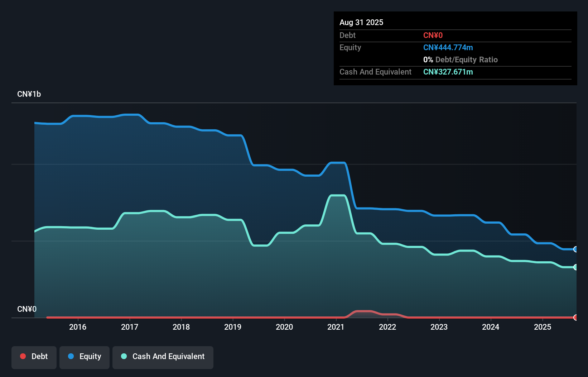588x377 pixels.
Task: Click the 2020 axis label
Action: coord(284,327)
